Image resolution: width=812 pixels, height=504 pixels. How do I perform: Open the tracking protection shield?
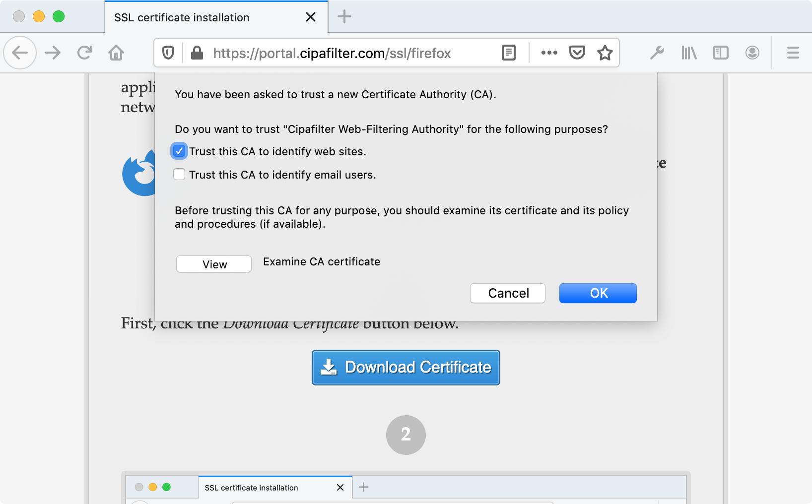(x=168, y=53)
